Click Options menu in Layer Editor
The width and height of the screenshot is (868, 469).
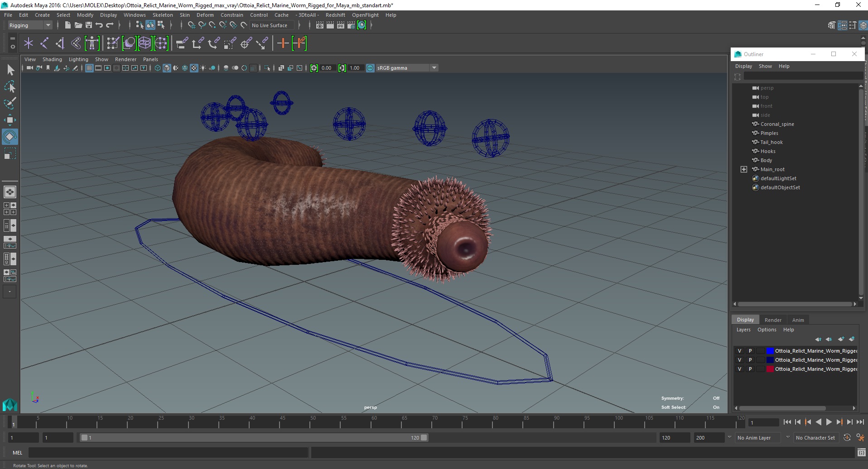[x=767, y=330]
